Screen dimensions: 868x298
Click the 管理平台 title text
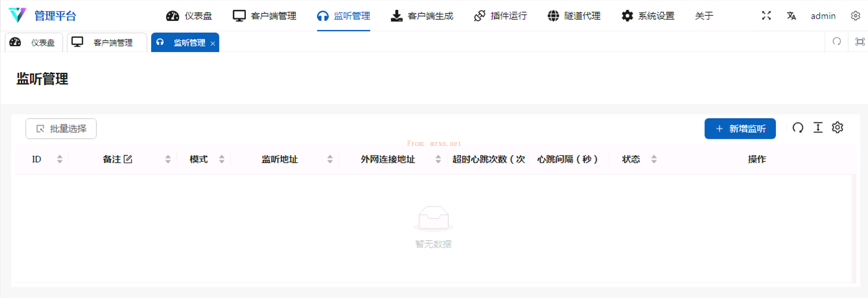pos(55,16)
